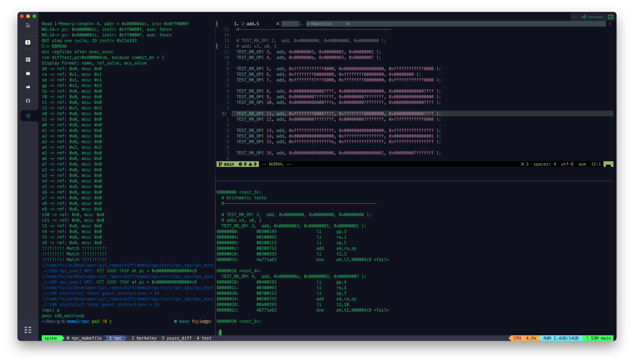Select the tmux window 4 test
Screen dimensions: 634x364
click(204, 338)
